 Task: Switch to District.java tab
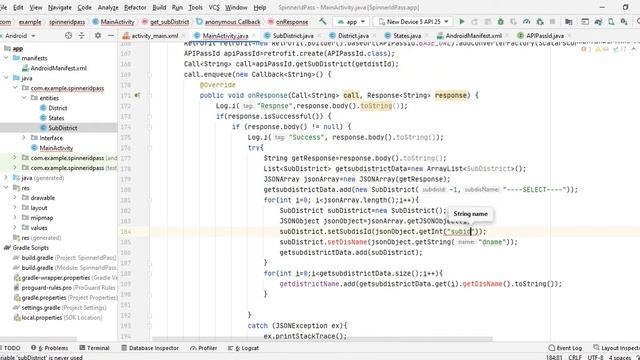[x=353, y=36]
